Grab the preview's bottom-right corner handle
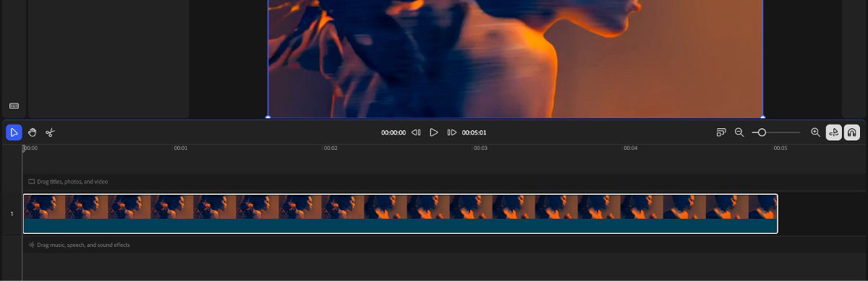868x281 pixels. pyautogui.click(x=762, y=117)
